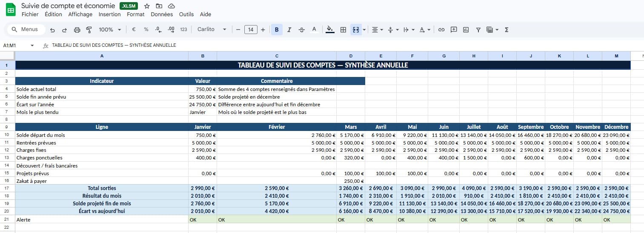This screenshot has height=233, width=644.
Task: Create a filter
Action: coord(478,30)
